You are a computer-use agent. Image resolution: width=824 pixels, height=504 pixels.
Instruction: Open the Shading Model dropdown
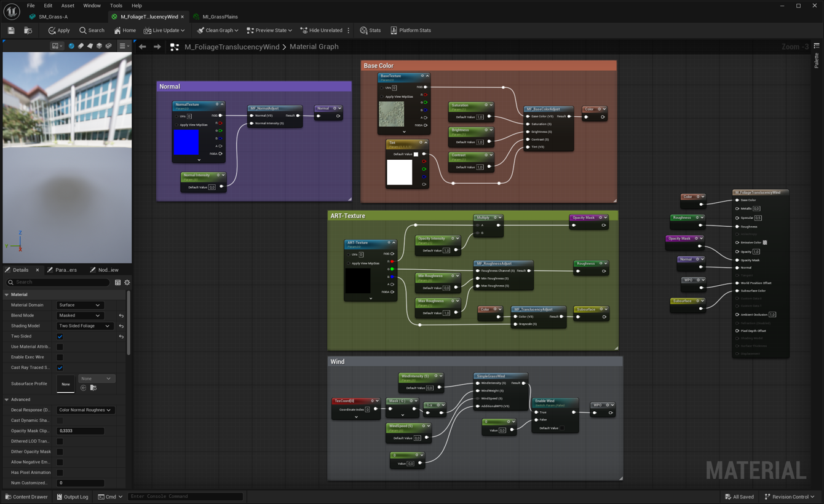[x=84, y=326]
